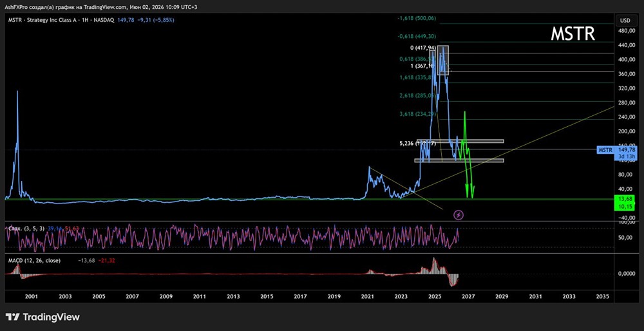Screen dimensions: 644x331
Task: Open the TradingView logo link
Action: coord(43,317)
